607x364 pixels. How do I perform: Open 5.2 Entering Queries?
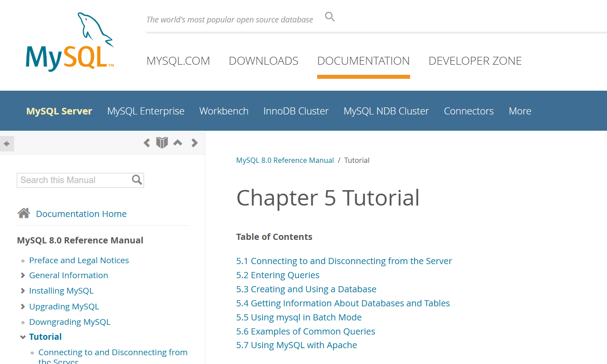pyautogui.click(x=278, y=275)
